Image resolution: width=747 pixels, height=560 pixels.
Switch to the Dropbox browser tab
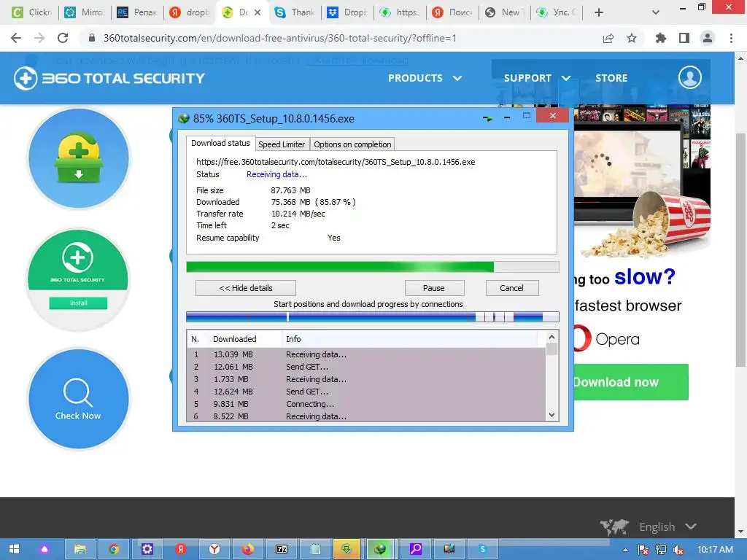tap(348, 12)
